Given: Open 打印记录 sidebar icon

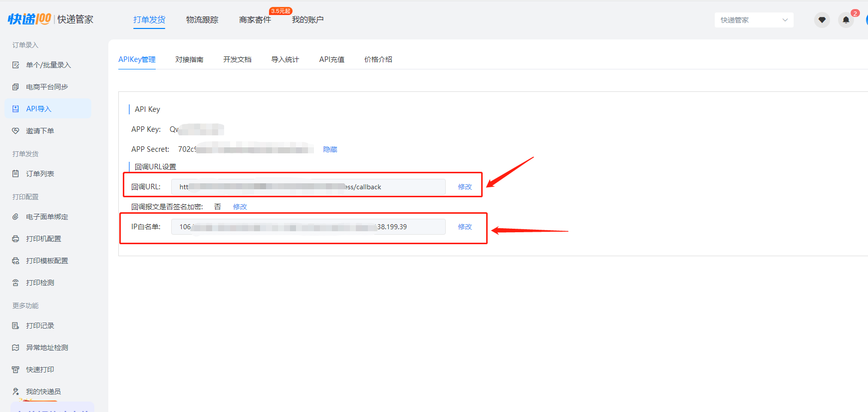Looking at the screenshot, I should pos(15,326).
